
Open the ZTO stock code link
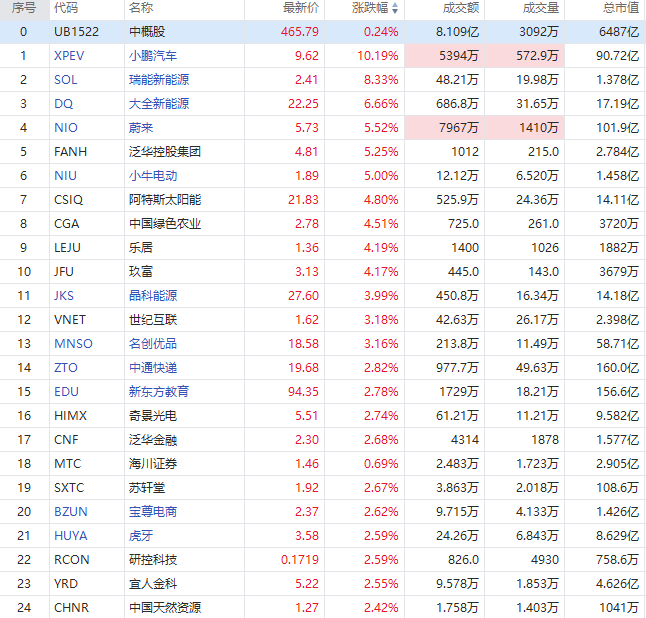click(66, 368)
